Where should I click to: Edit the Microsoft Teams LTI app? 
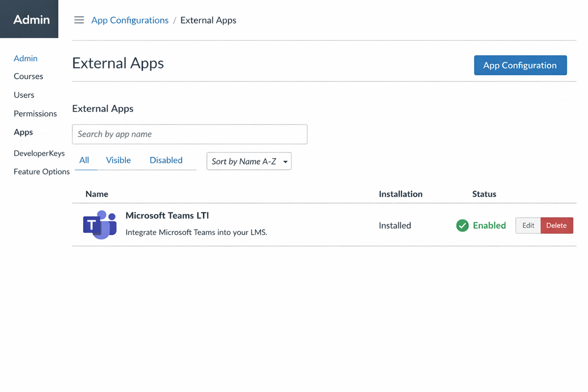click(x=528, y=225)
